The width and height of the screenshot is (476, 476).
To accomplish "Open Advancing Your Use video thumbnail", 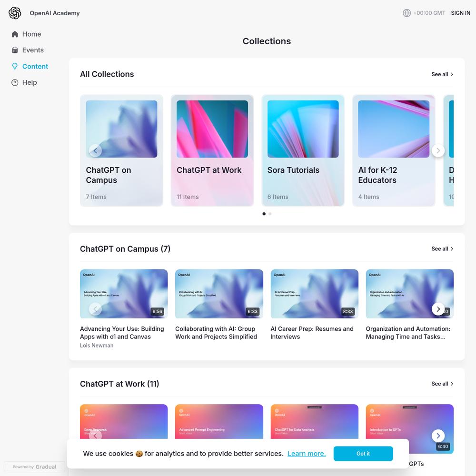I will pos(124,294).
